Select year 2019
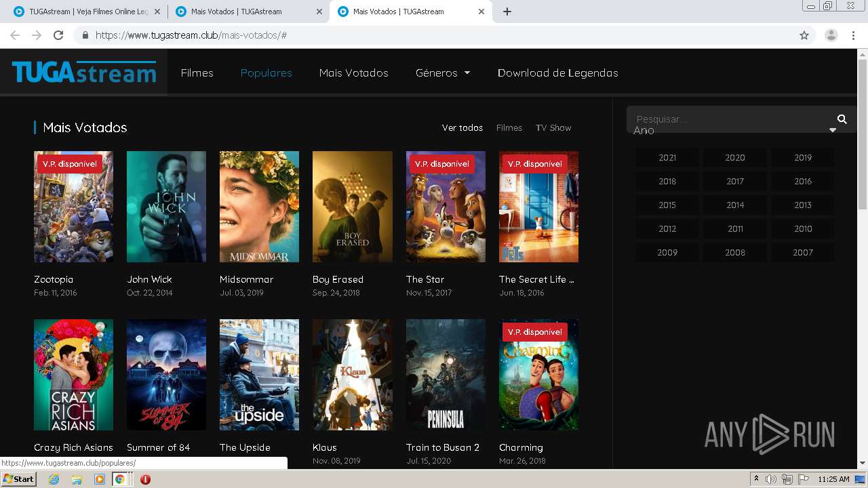Image resolution: width=868 pixels, height=488 pixels. (x=803, y=157)
